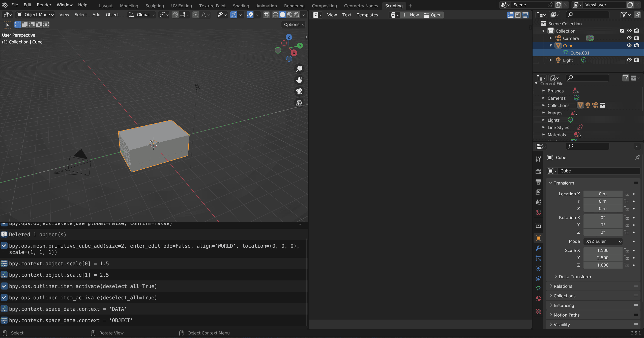Open the Material properties tab
This screenshot has width=644, height=338.
(538, 299)
